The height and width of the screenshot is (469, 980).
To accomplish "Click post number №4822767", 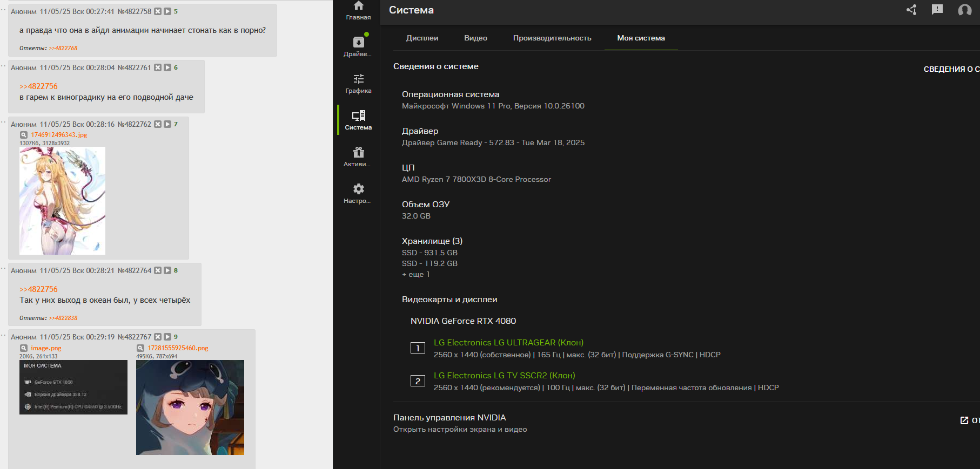I will pyautogui.click(x=135, y=337).
